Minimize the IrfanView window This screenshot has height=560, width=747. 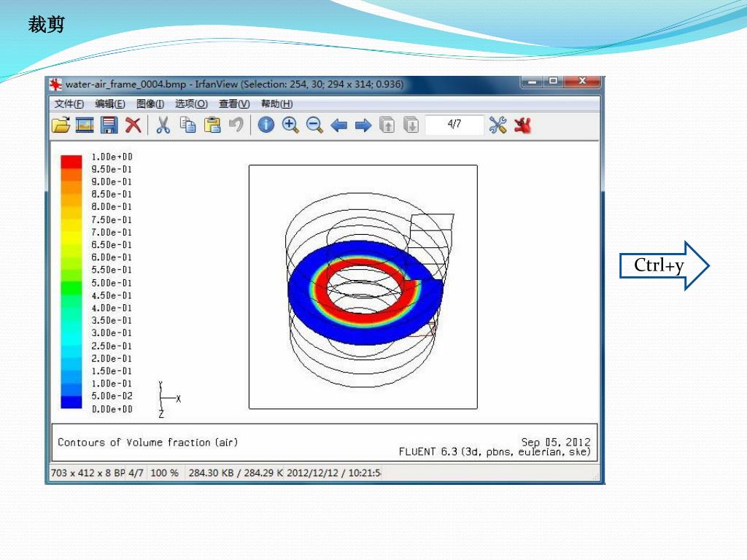533,82
